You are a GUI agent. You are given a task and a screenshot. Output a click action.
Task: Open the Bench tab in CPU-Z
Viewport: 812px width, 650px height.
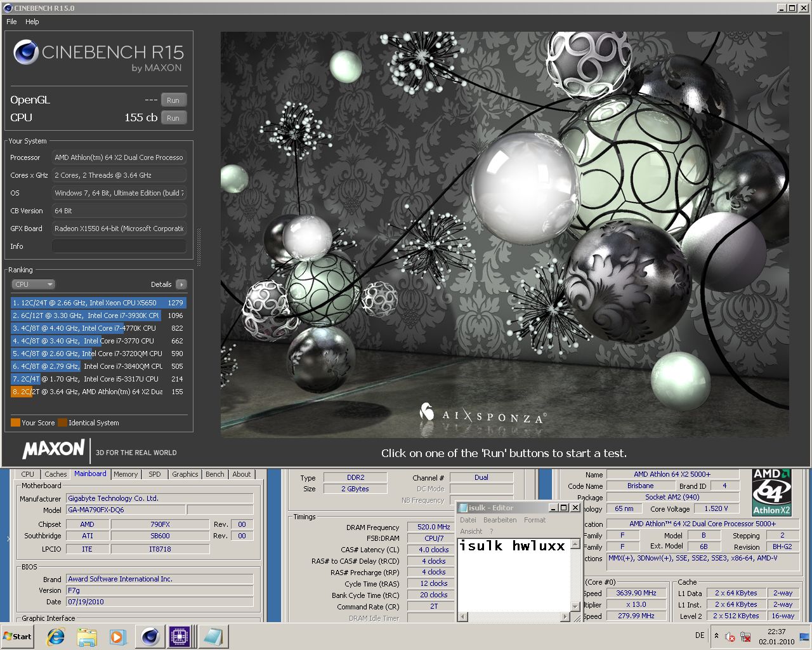pyautogui.click(x=215, y=474)
